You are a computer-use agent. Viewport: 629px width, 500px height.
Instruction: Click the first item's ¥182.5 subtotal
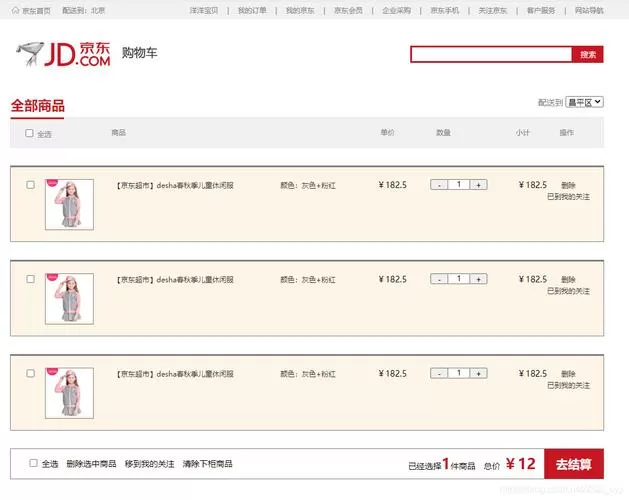pyautogui.click(x=533, y=185)
